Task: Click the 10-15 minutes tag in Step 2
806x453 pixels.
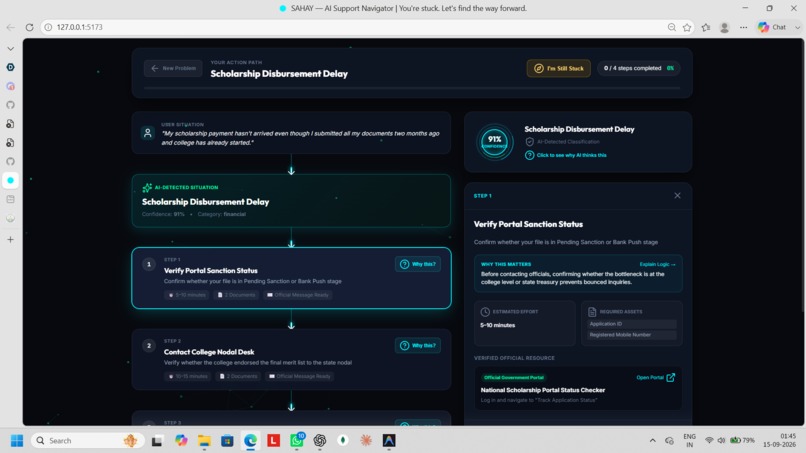Action: 188,376
